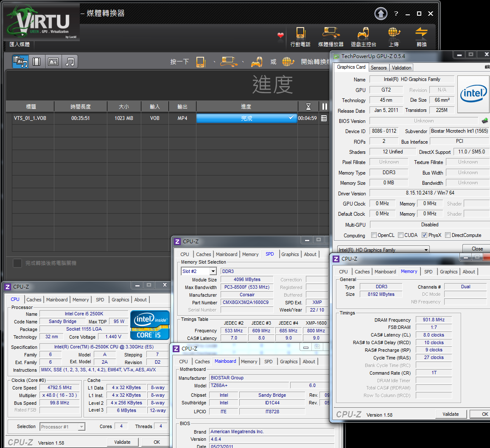Screen dimensions: 490x448
Task: Click the Close button in GPU-Z
Action: (477, 249)
